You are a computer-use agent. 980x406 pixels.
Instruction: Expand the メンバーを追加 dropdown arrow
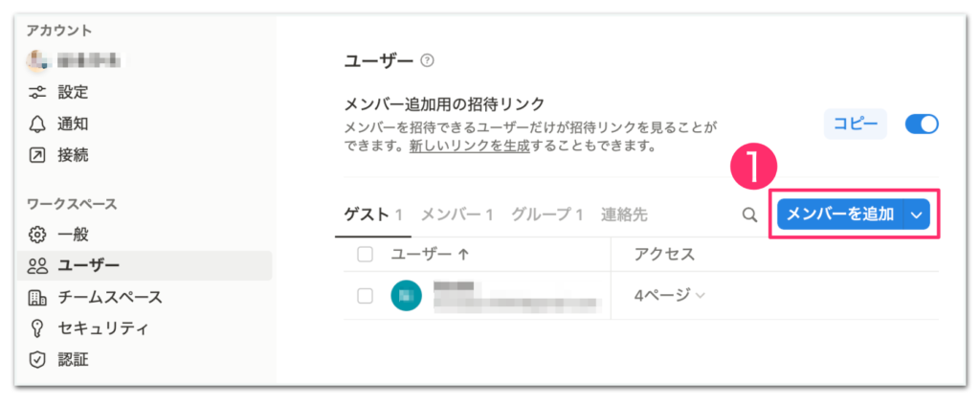pos(917,215)
